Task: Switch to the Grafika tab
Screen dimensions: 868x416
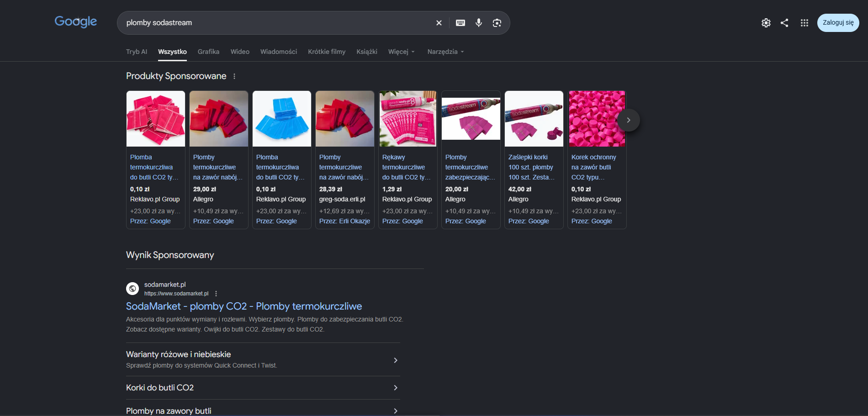Action: click(x=208, y=52)
